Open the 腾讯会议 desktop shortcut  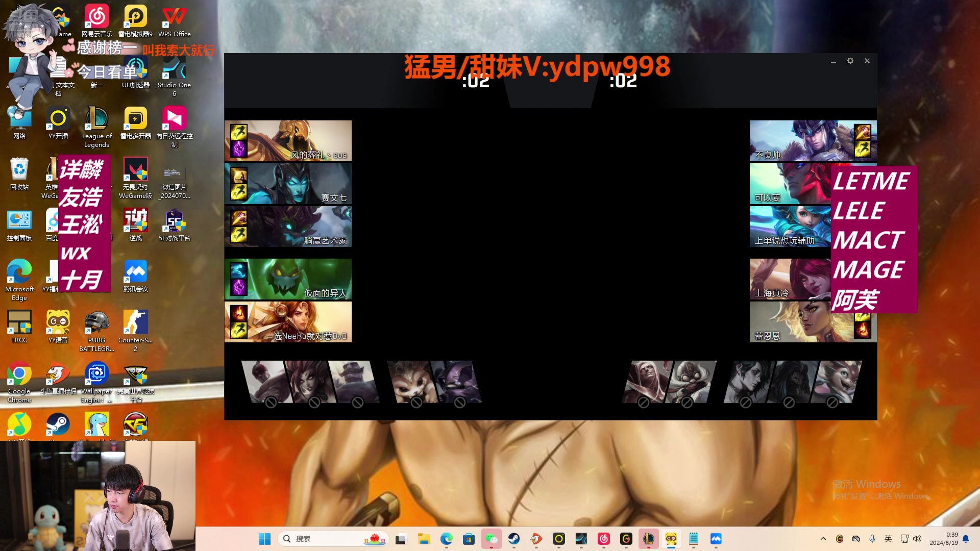[136, 276]
